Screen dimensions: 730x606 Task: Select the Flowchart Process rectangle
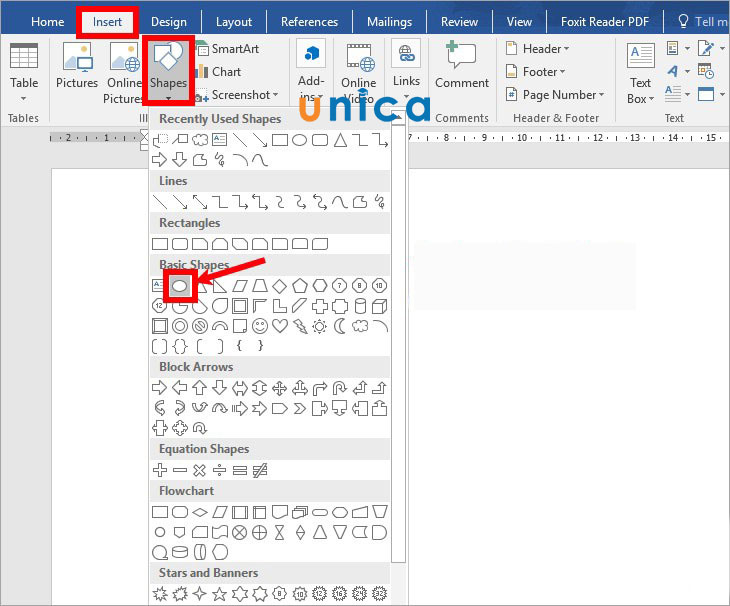coord(160,512)
